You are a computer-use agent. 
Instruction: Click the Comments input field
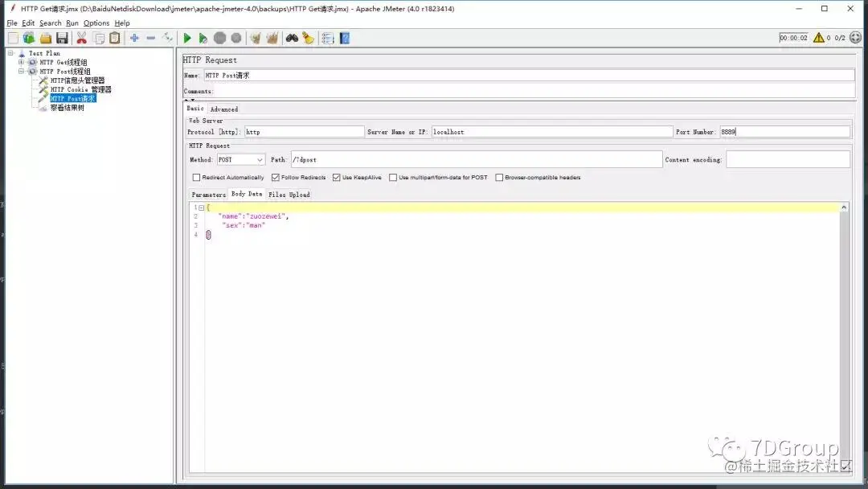point(534,91)
